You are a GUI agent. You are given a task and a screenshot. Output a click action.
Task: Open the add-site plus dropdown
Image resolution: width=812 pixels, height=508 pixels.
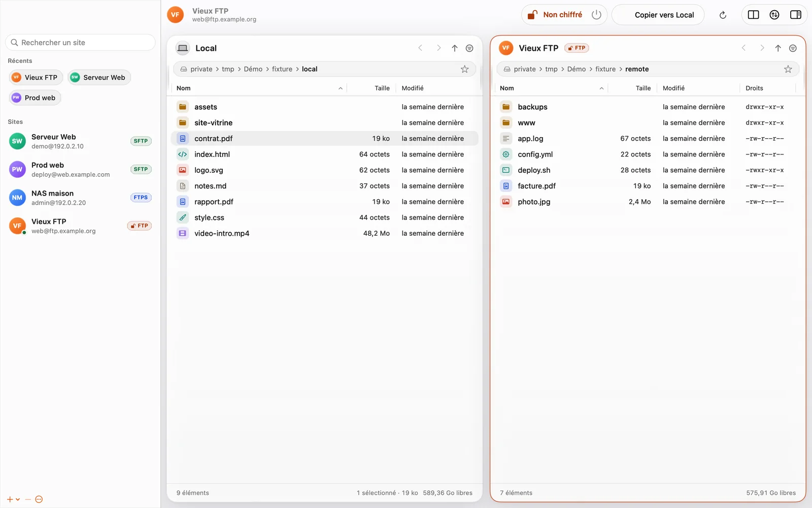(13, 499)
